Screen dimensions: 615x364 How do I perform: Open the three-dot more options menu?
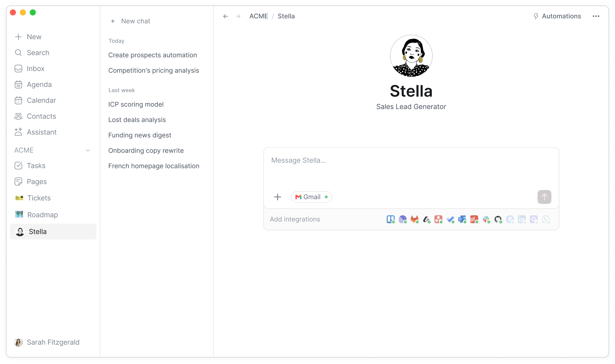(596, 16)
